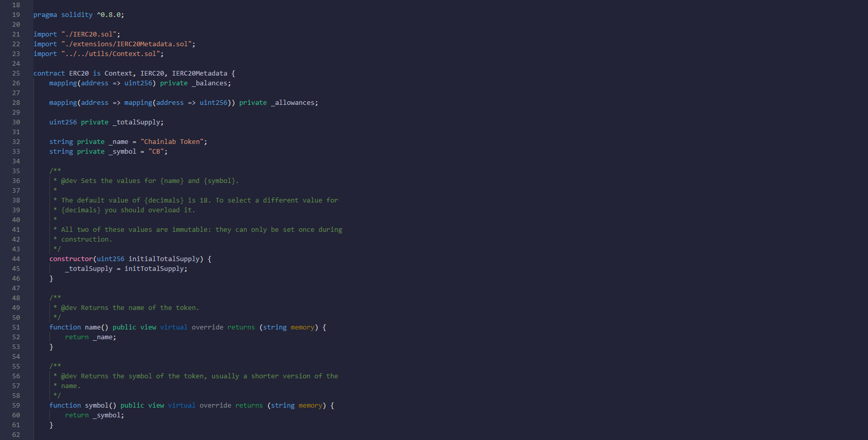Click the symbol() function name
This screenshot has width=868, height=440.
pyautogui.click(x=97, y=406)
